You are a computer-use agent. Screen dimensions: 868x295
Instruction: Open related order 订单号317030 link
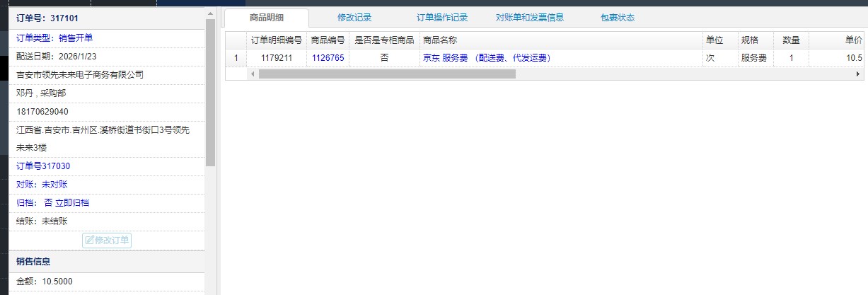click(x=43, y=166)
